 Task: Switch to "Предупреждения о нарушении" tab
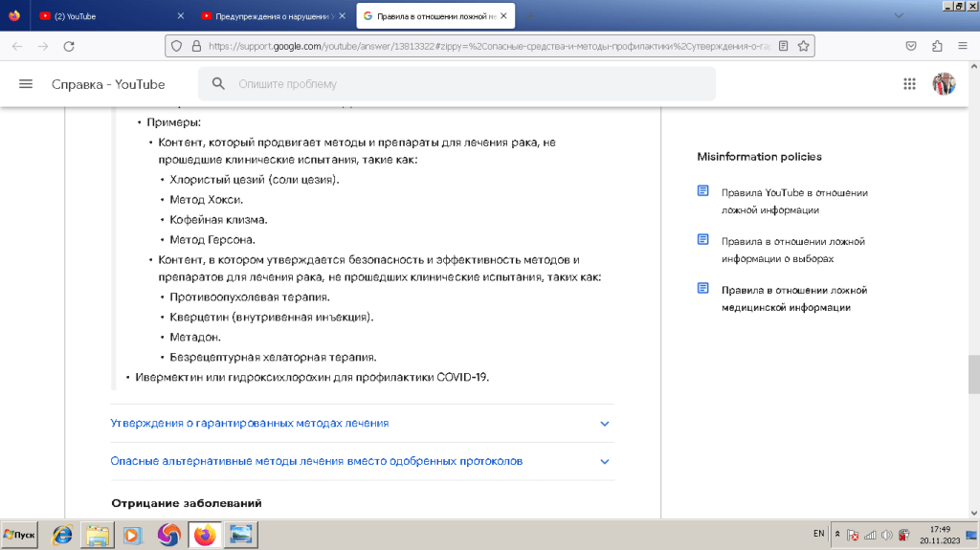click(268, 16)
